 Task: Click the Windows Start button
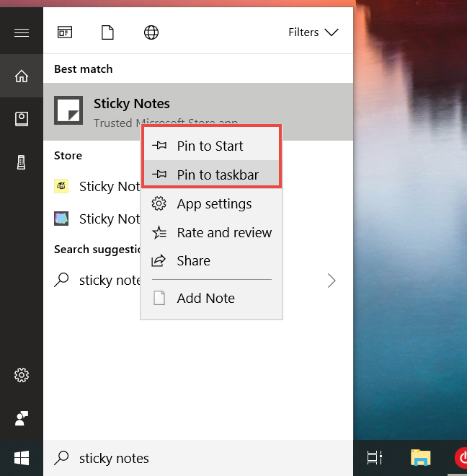[22, 458]
